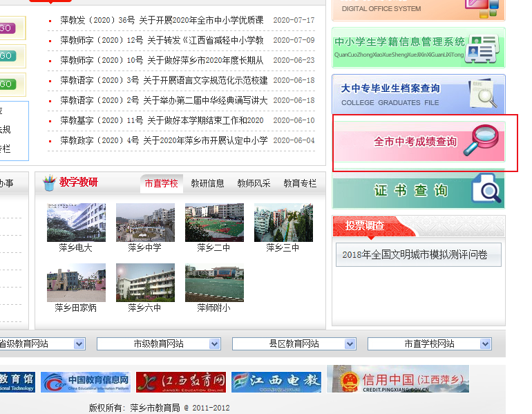532x414 pixels.
Task: Open notice 萍教语字〔2020〕3号
Action: 164,80
